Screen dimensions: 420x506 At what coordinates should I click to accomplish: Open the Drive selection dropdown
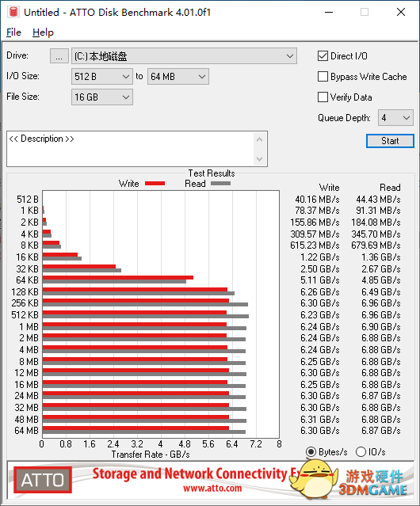point(184,56)
